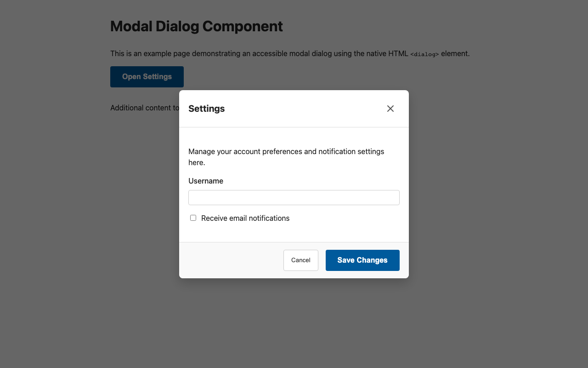This screenshot has height=368, width=588.
Task: Click the Cancel option in dialog footer
Action: (x=300, y=260)
